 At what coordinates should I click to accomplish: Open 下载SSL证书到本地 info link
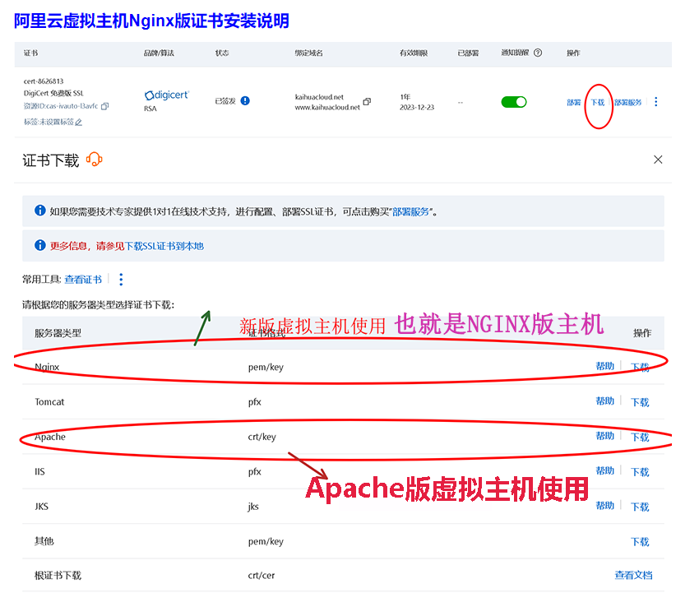coord(164,246)
